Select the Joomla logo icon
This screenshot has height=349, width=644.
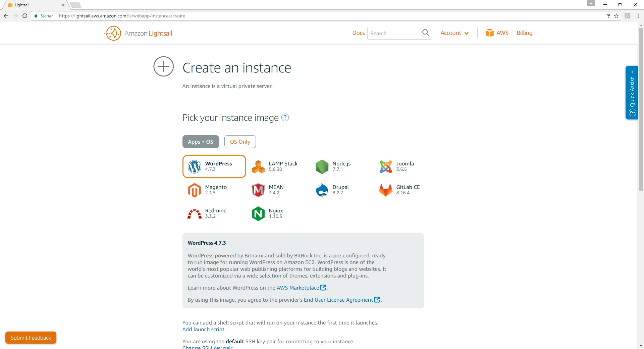386,166
